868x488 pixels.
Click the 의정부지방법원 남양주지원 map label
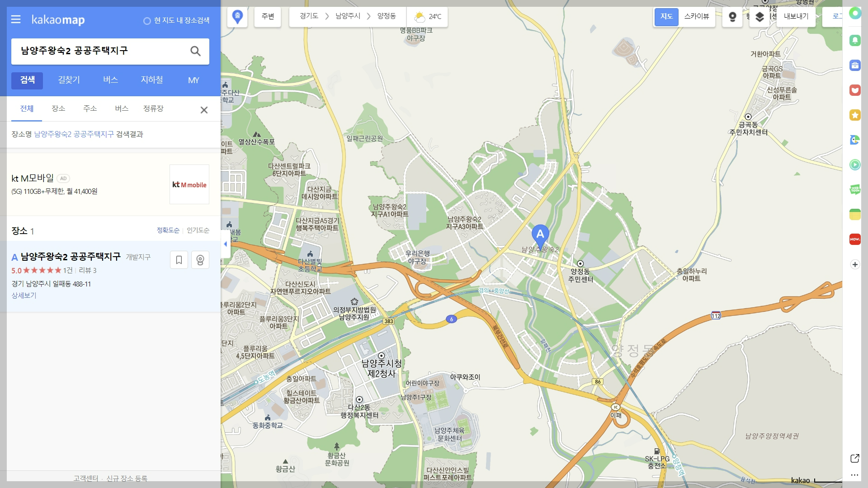click(x=354, y=313)
